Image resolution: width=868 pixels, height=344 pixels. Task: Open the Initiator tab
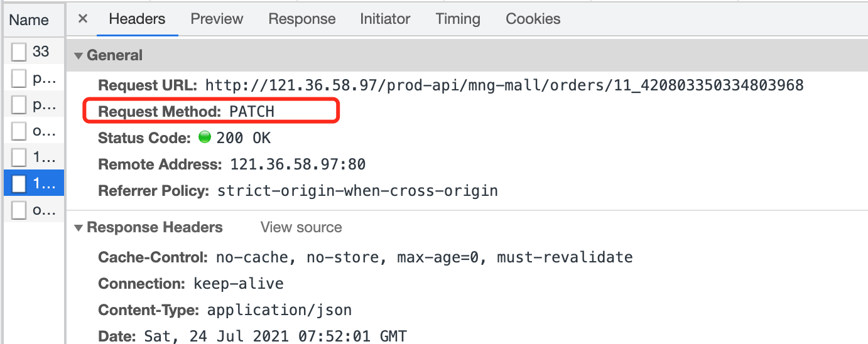[x=385, y=19]
